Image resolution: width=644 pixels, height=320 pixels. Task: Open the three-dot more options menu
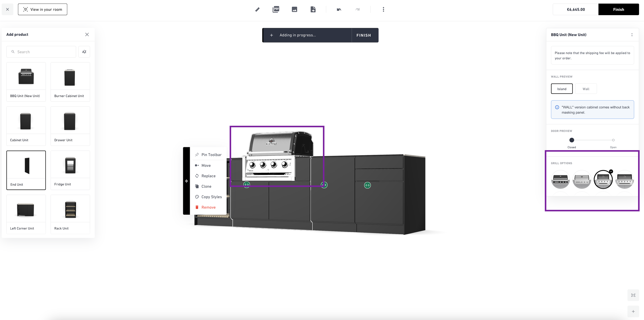pos(383,10)
